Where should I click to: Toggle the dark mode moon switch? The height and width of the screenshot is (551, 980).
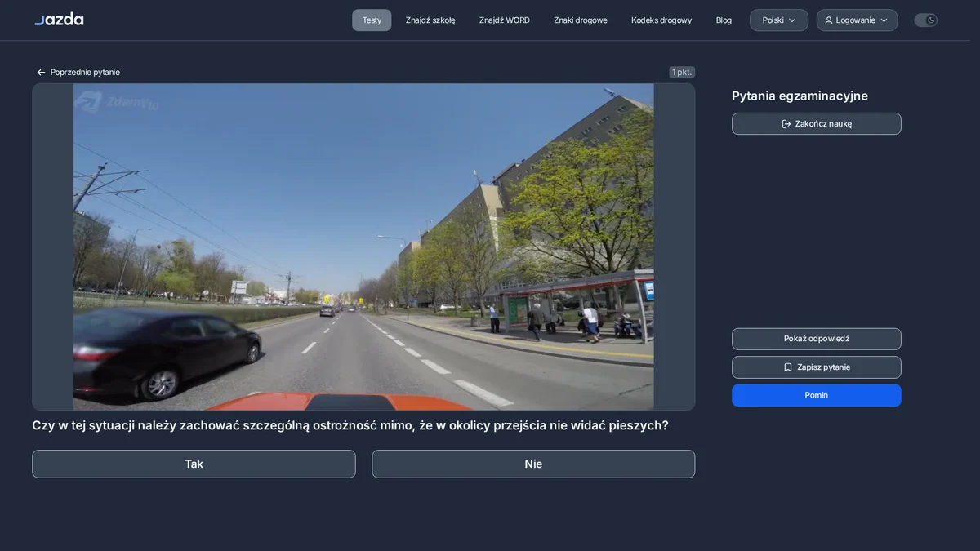click(x=925, y=20)
